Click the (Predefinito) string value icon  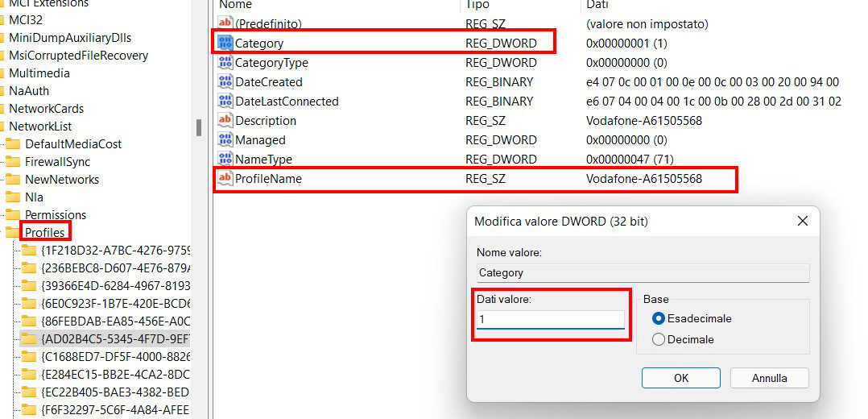point(225,24)
